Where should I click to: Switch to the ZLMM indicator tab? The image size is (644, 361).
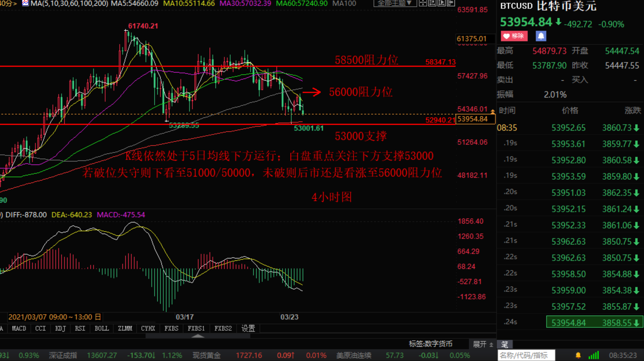(x=125, y=328)
